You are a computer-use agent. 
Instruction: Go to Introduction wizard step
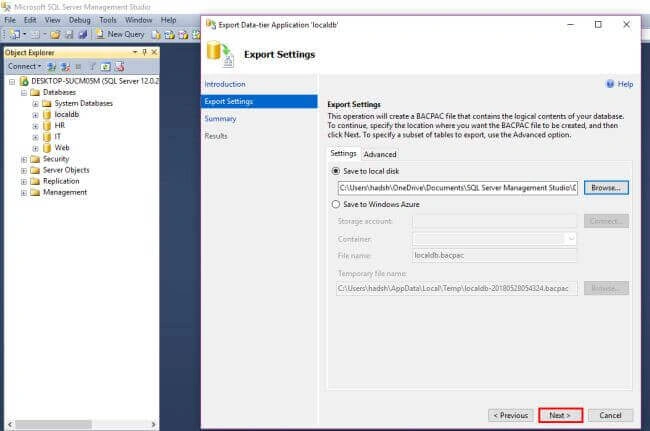pyautogui.click(x=225, y=84)
